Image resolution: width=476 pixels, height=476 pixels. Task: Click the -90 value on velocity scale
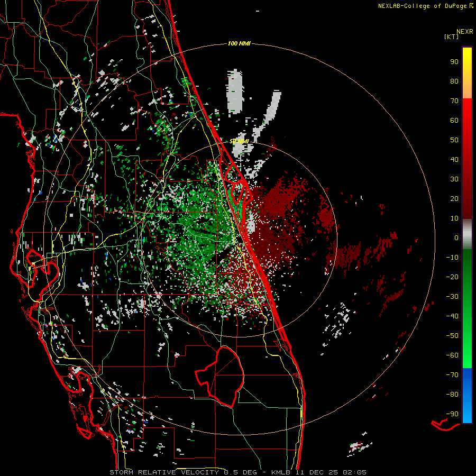coord(452,414)
